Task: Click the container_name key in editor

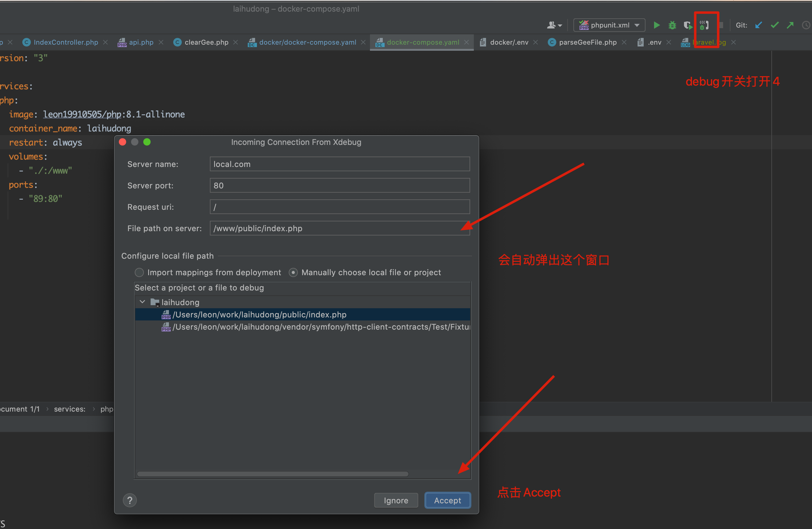Action: click(43, 128)
